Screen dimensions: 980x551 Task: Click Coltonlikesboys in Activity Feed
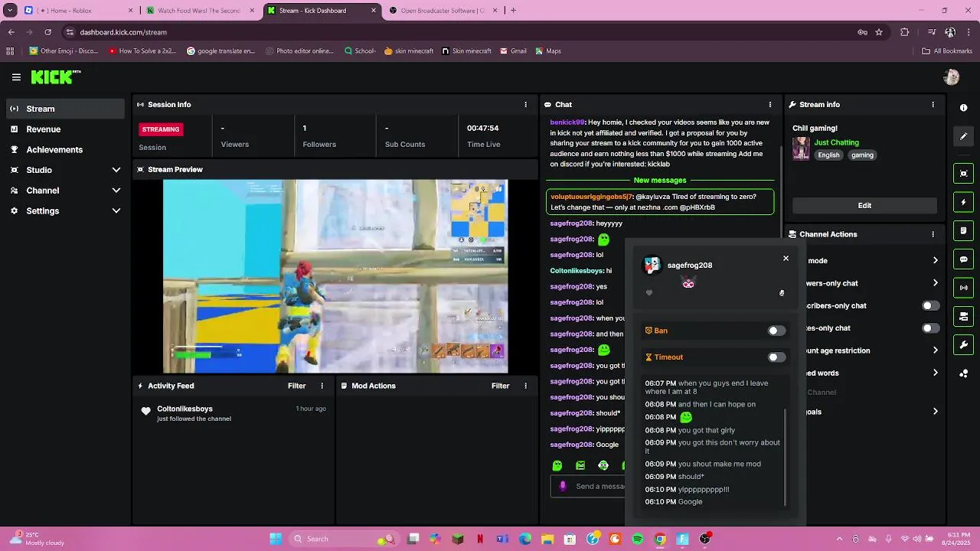click(x=185, y=409)
